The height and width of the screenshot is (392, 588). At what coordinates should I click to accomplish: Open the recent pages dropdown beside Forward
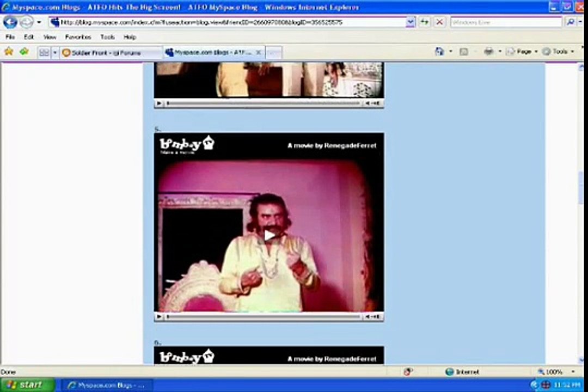pyautogui.click(x=39, y=22)
